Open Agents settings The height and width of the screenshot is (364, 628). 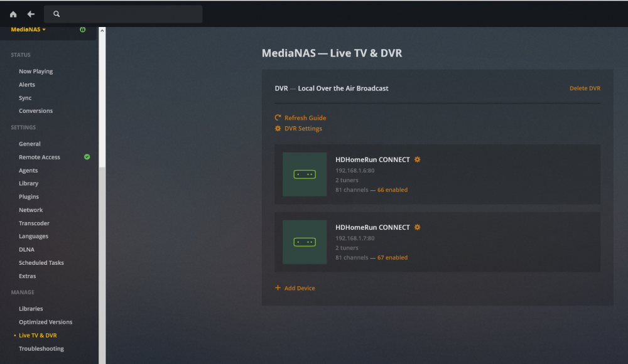click(x=28, y=170)
